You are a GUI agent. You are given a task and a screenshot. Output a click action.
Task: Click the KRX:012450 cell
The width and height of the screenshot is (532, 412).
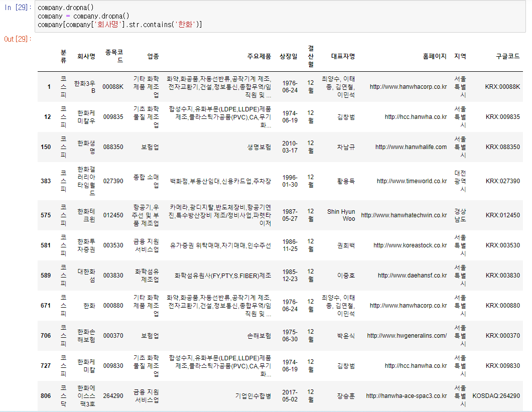tap(503, 215)
